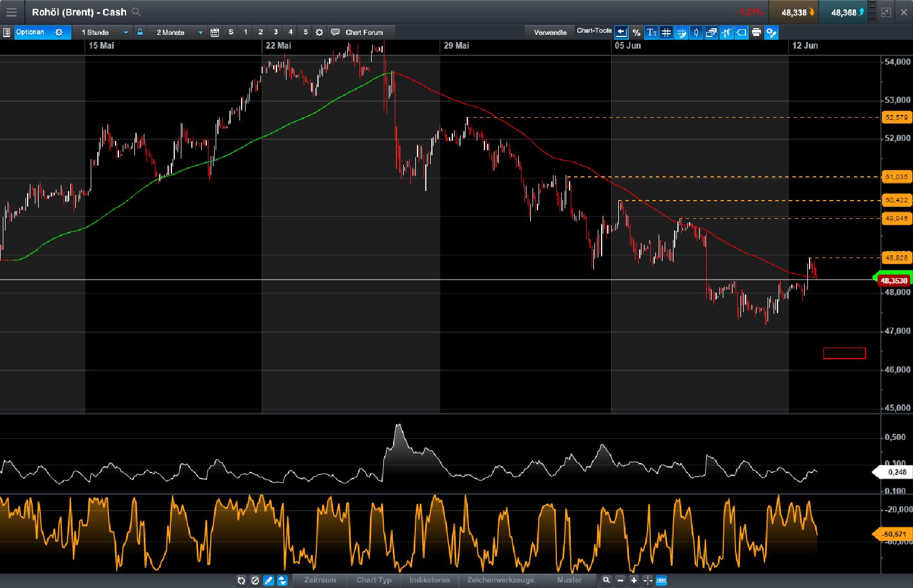
Task: Select the text annotation tool
Action: [x=651, y=32]
